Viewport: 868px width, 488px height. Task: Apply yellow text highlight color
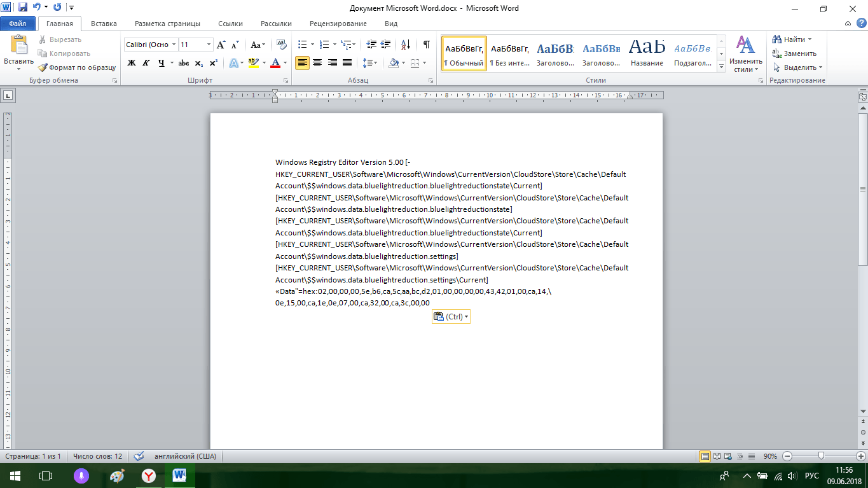[x=254, y=63]
